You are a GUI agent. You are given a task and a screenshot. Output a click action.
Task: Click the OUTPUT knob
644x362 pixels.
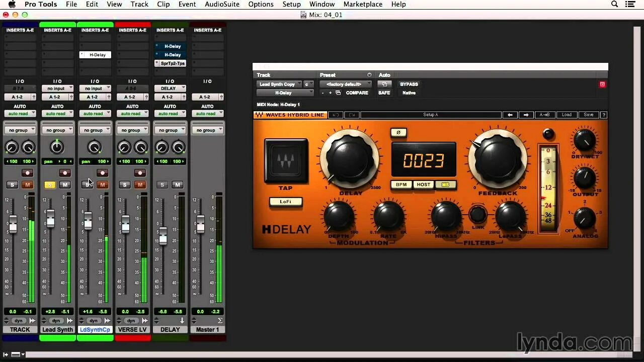[584, 177]
